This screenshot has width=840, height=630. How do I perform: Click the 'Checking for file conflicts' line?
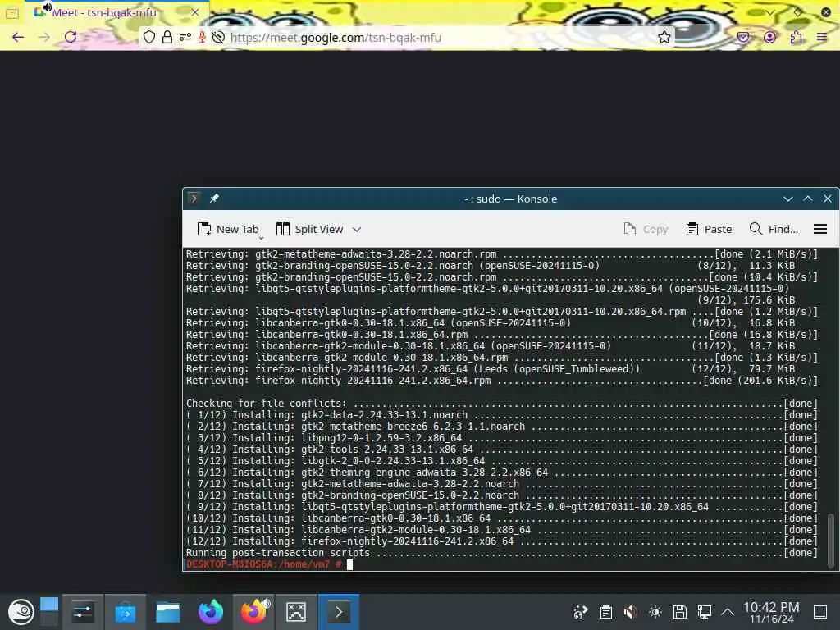click(x=502, y=404)
